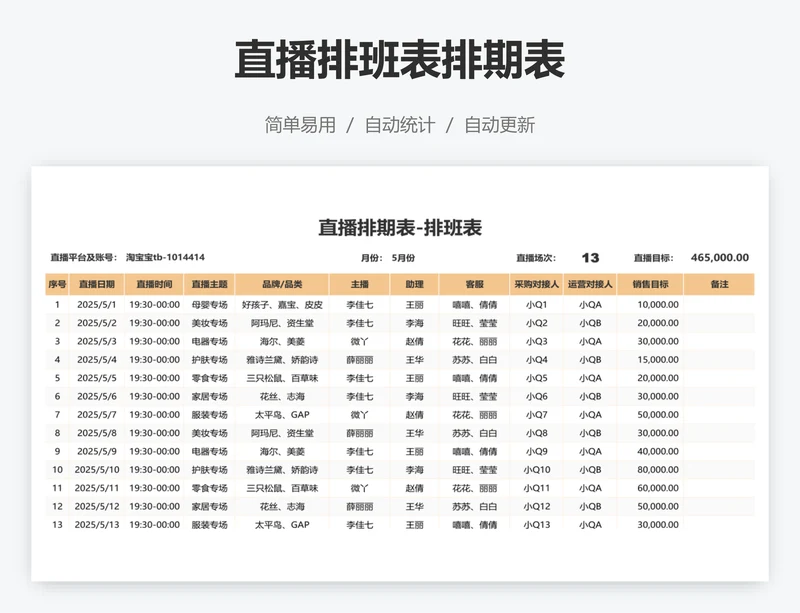The width and height of the screenshot is (800, 613).
Task: Click the purchasing contact cell 小Q6
Action: [x=536, y=397]
